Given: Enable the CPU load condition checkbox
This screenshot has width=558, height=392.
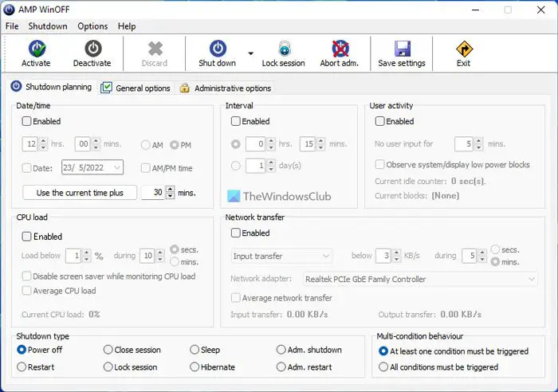Looking at the screenshot, I should click(26, 236).
